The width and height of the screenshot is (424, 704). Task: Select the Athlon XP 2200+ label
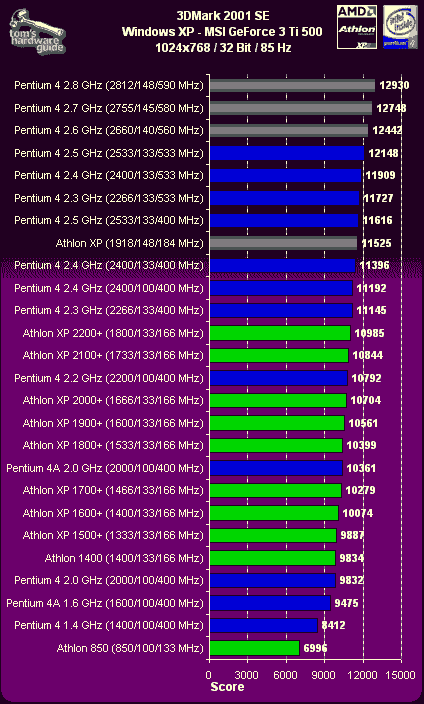[x=113, y=333]
